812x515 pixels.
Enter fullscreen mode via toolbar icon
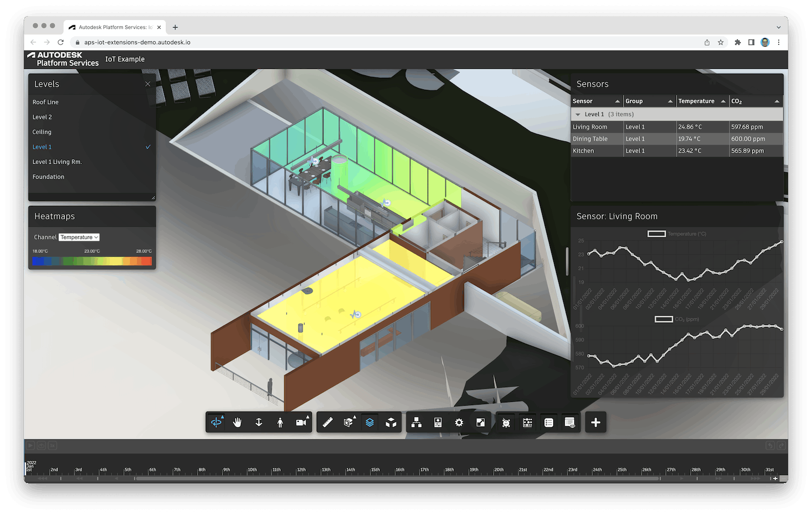click(x=480, y=422)
